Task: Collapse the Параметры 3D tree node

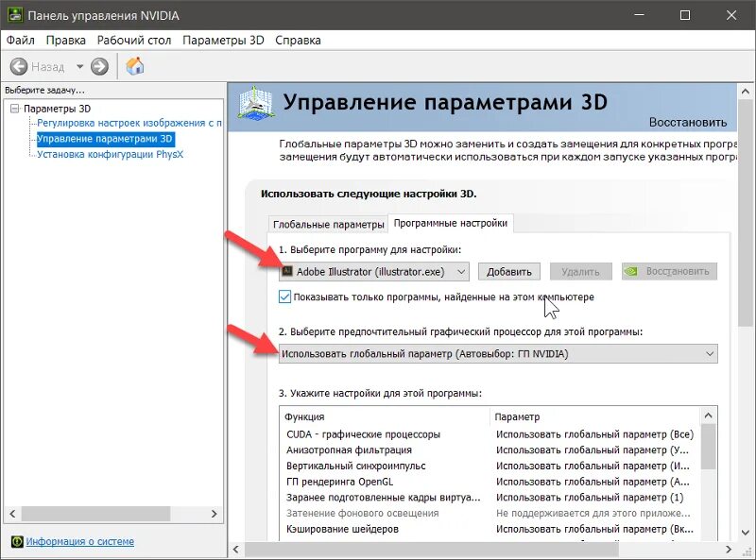Action: tap(15, 109)
